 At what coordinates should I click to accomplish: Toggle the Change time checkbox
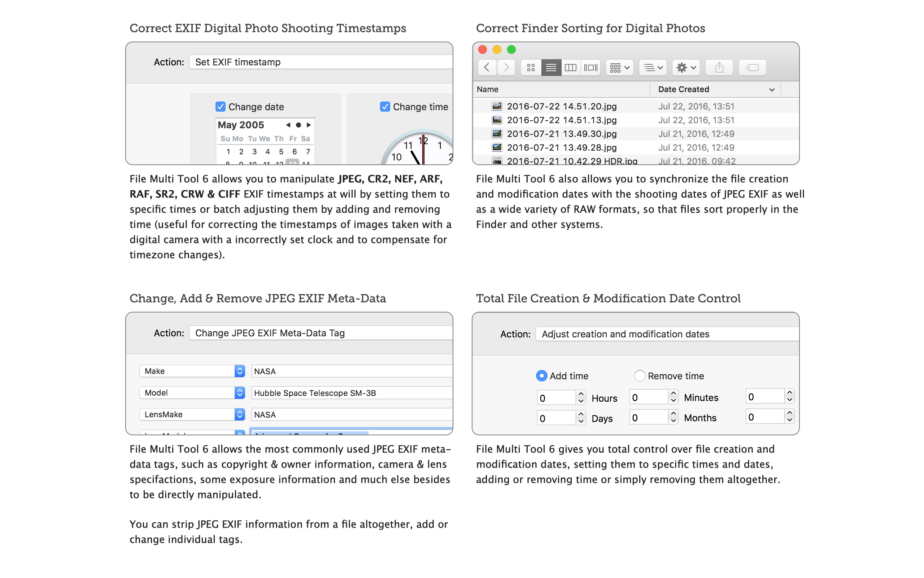point(385,107)
